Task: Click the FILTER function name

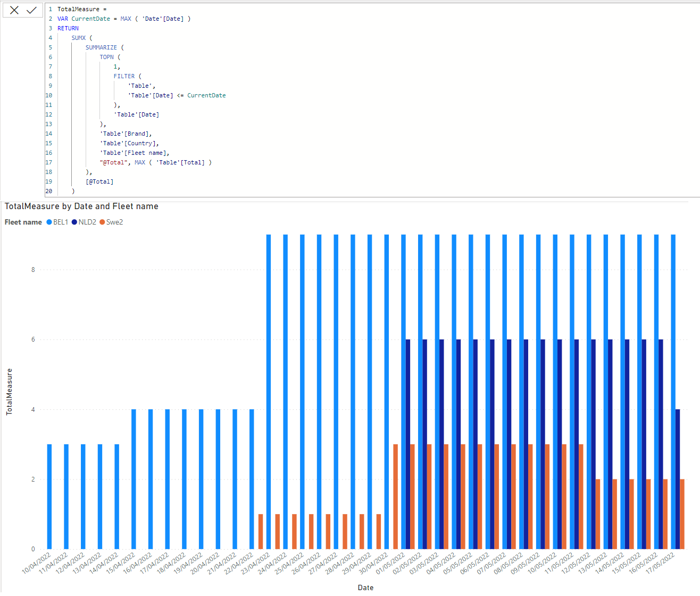Action: tap(124, 76)
